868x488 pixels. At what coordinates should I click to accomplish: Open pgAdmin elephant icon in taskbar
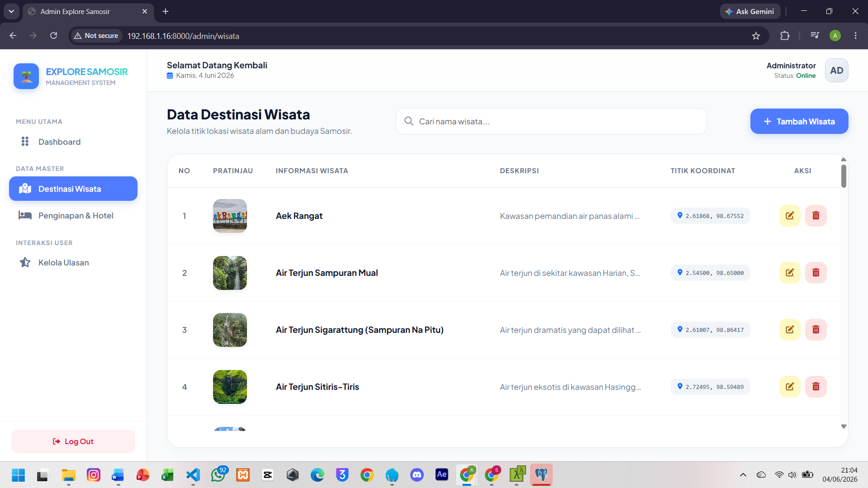pos(541,475)
